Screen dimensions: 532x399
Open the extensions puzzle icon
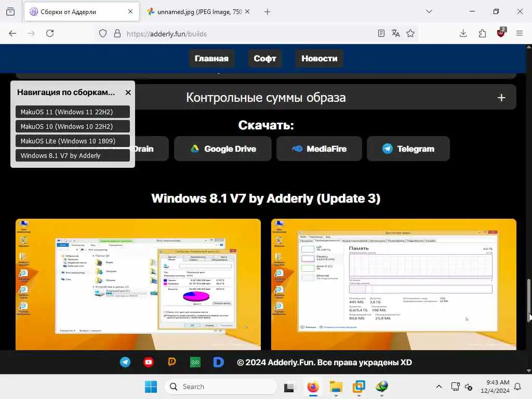point(482,33)
